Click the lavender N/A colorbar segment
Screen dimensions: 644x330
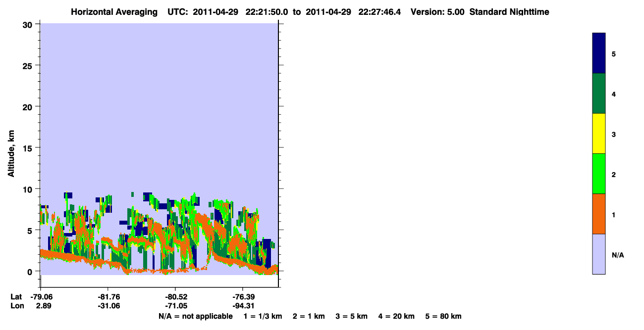coord(599,254)
